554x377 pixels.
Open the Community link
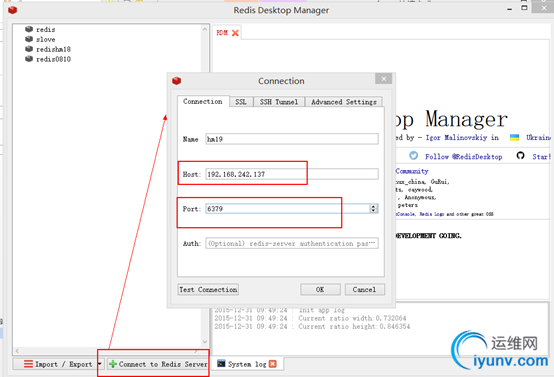click(x=412, y=171)
